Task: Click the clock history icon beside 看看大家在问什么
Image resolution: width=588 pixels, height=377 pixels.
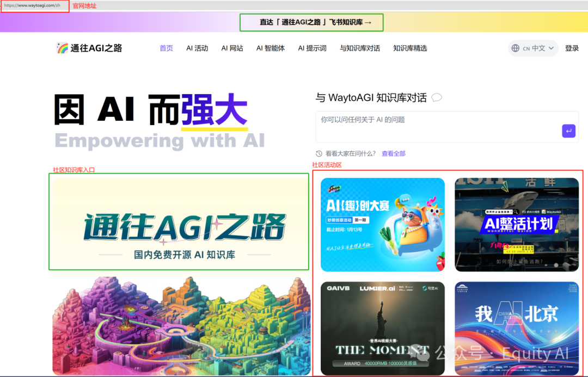Action: coord(318,153)
